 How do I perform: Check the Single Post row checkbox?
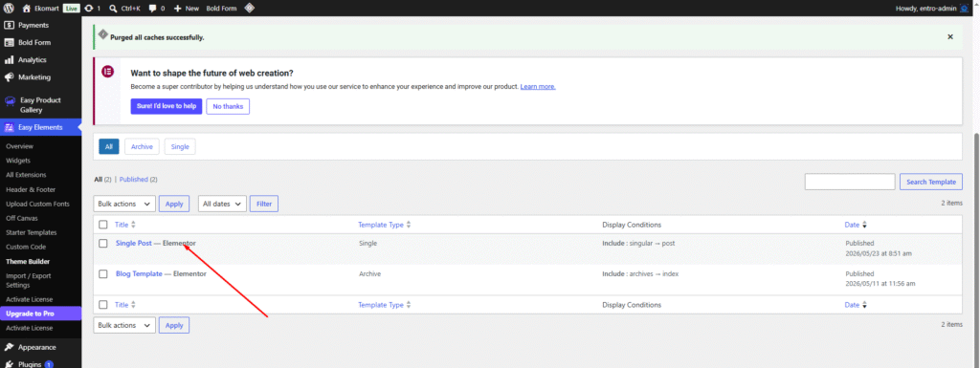point(103,243)
